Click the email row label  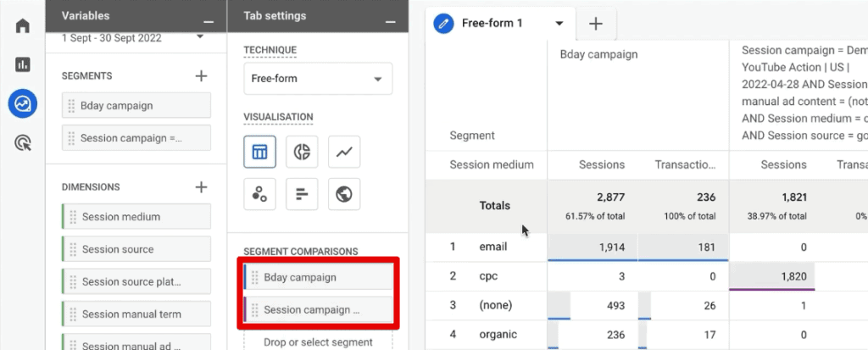(492, 247)
